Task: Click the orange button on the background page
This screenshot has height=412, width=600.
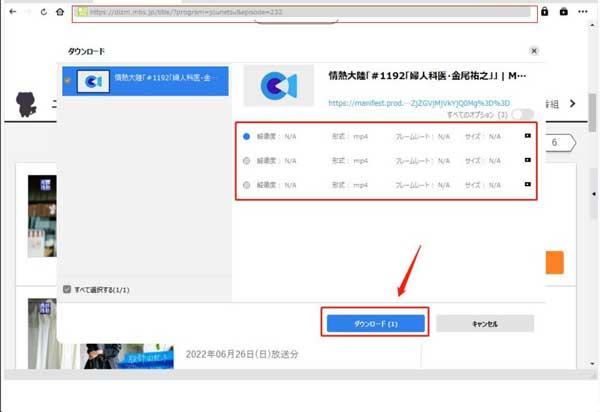Action: point(554,262)
